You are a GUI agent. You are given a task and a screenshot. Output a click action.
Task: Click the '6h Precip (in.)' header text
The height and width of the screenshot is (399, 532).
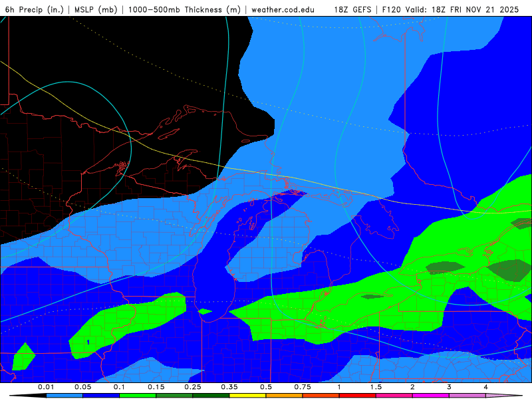click(x=35, y=9)
